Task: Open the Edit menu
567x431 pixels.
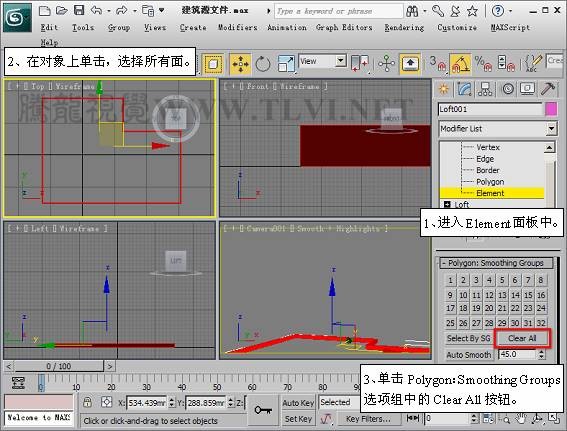Action: [x=49, y=27]
